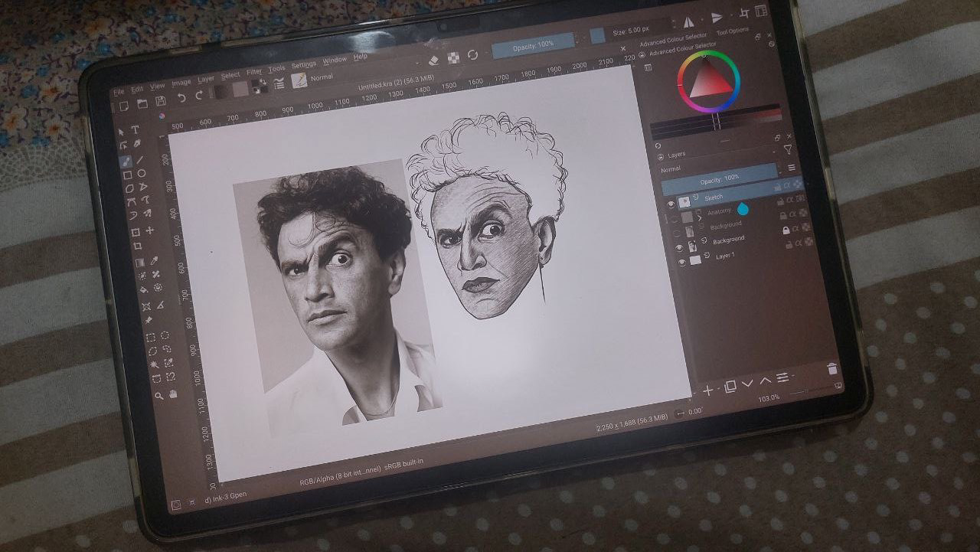Toggle visibility of Layer 1
The height and width of the screenshot is (552, 980).
coord(682,263)
